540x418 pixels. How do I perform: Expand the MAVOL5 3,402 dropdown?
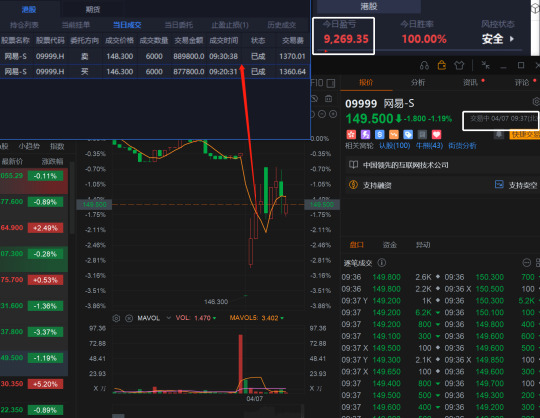point(282,318)
